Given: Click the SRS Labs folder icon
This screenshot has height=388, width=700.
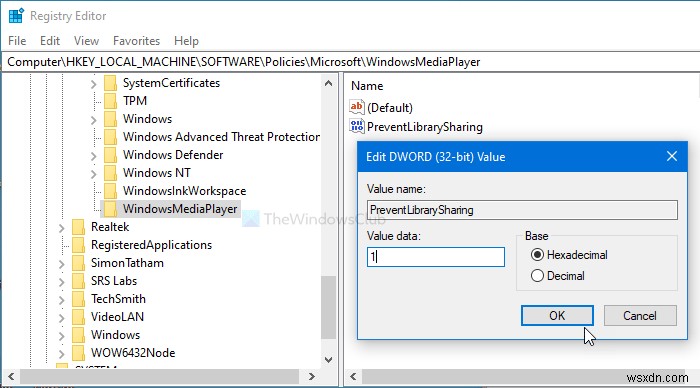Looking at the screenshot, I should pos(78,281).
